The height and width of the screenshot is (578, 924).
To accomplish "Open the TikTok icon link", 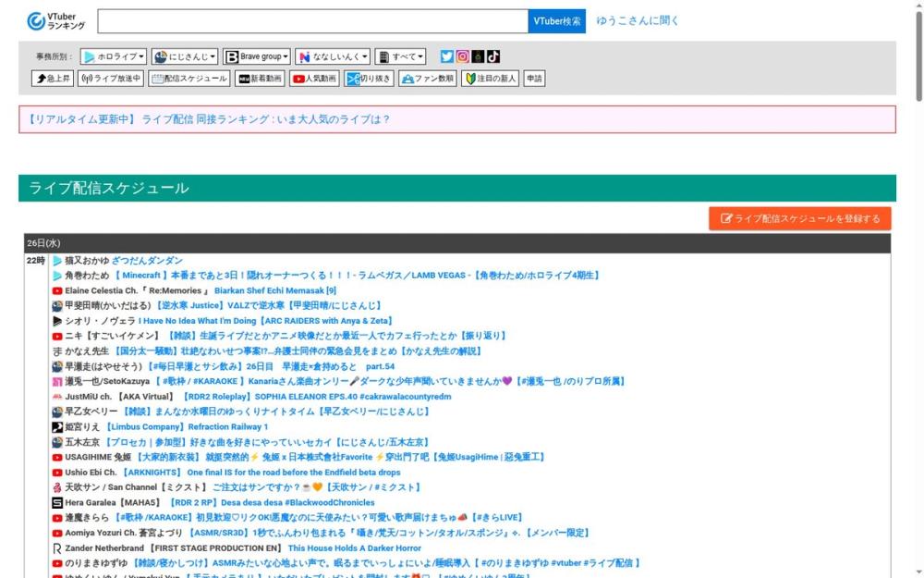I will tap(491, 55).
